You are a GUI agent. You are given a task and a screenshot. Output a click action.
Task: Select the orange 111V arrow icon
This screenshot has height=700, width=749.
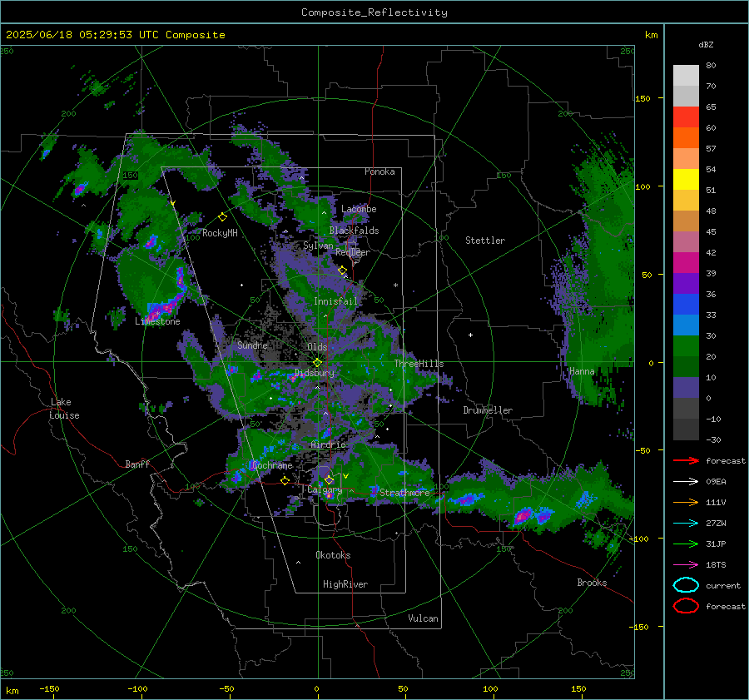[x=686, y=502]
